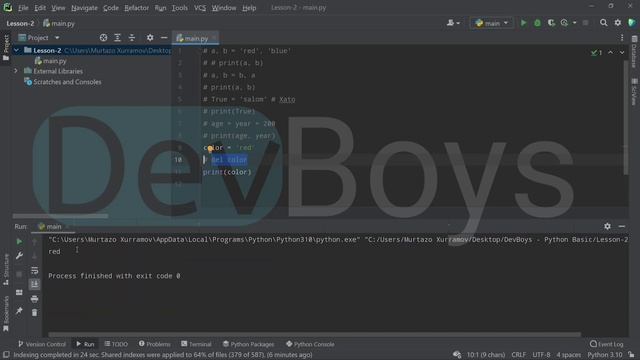Image resolution: width=640 pixels, height=360 pixels.
Task: Toggle soft-wrap in Run console
Action: [x=35, y=270]
